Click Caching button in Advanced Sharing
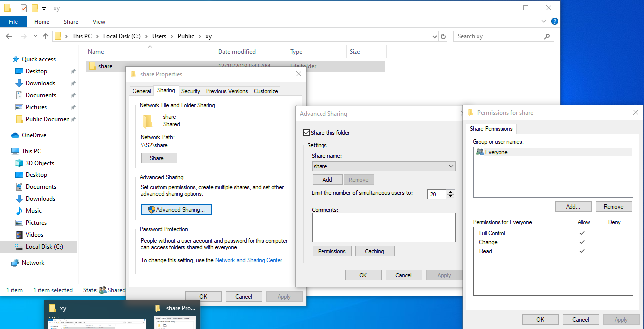The width and height of the screenshot is (644, 329). coord(375,251)
